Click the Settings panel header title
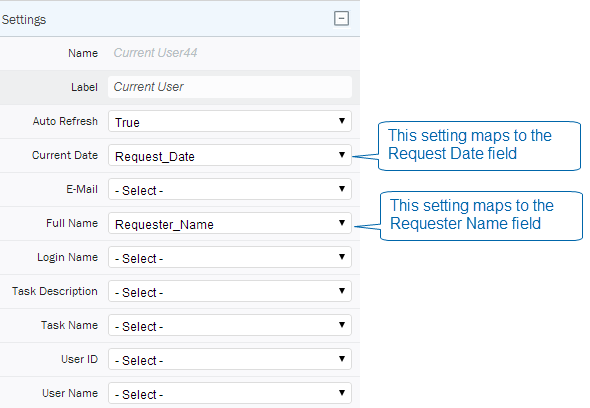This screenshot has height=408, width=590. click(x=24, y=20)
